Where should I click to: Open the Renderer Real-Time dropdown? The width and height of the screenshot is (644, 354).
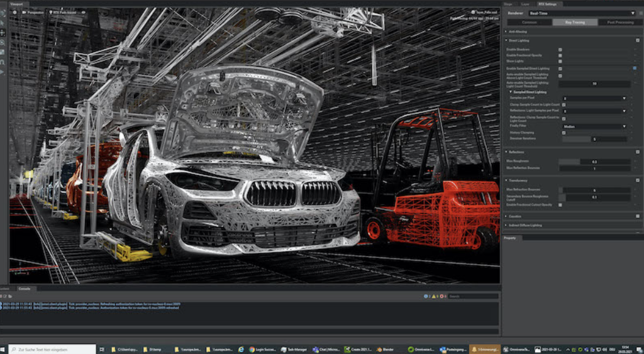582,13
